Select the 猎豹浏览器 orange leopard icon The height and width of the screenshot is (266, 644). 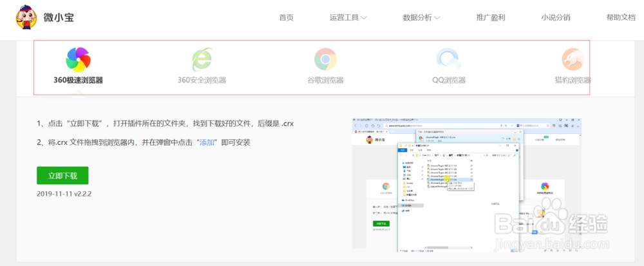(x=573, y=59)
